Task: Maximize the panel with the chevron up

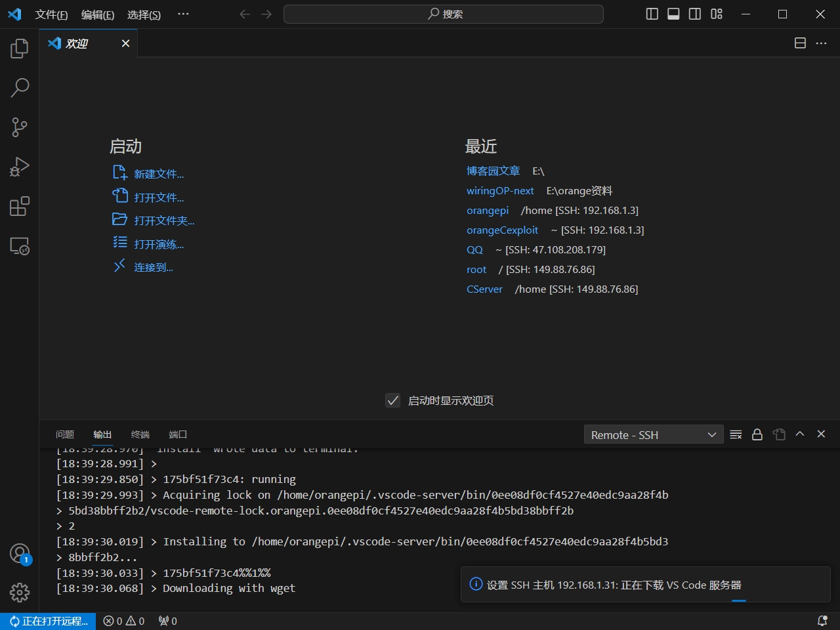Action: pos(800,434)
